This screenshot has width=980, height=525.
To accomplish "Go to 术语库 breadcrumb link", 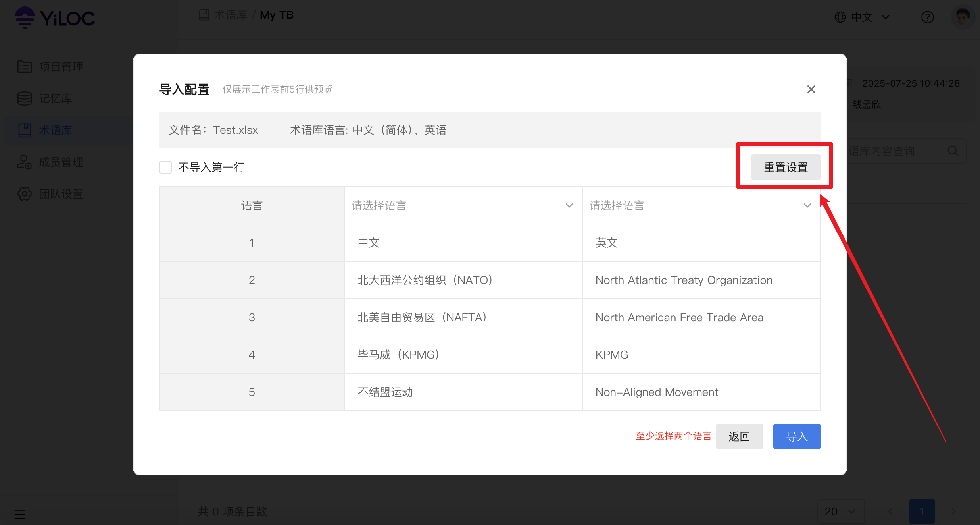I will click(x=231, y=15).
